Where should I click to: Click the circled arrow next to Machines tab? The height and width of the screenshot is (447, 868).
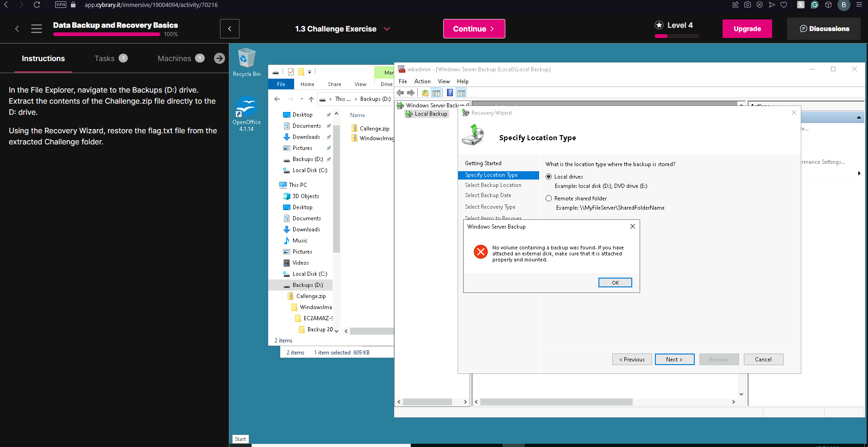click(220, 58)
